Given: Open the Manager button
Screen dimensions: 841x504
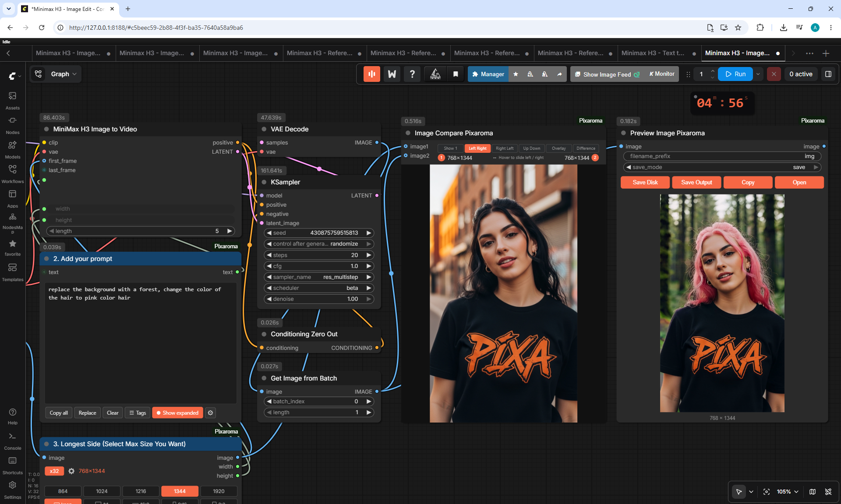Looking at the screenshot, I should (488, 74).
